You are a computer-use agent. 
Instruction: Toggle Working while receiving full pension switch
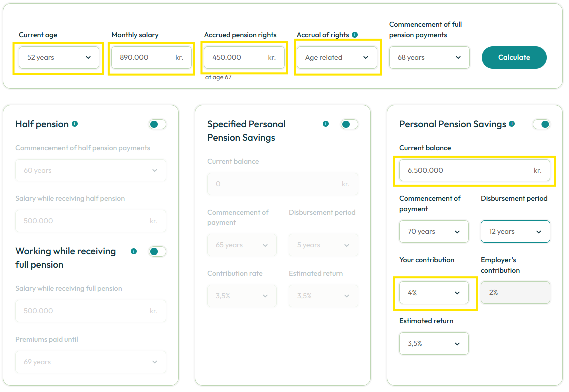tap(157, 251)
